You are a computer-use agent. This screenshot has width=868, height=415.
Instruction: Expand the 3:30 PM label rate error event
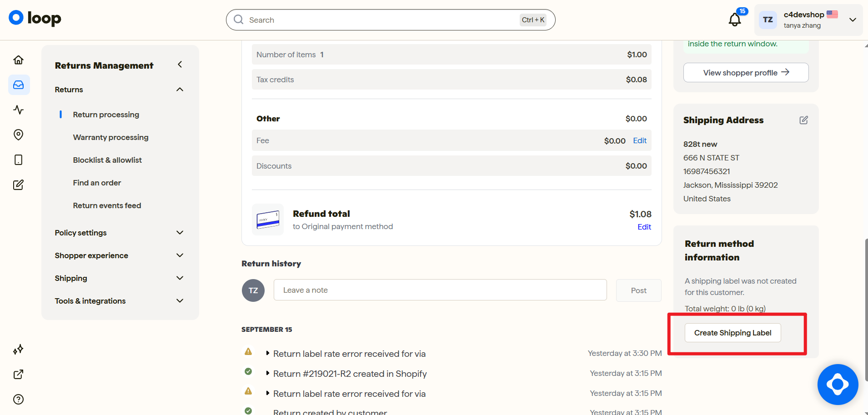[x=268, y=353]
